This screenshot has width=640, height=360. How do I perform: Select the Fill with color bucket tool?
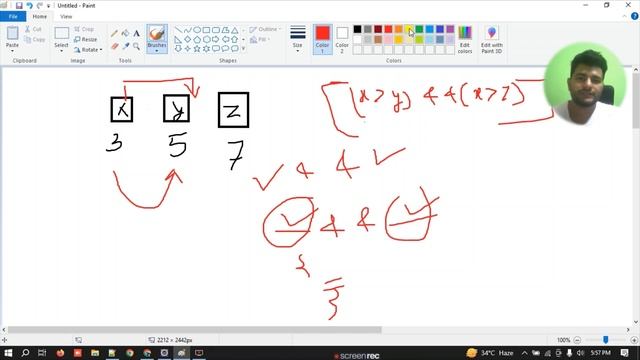coord(126,33)
